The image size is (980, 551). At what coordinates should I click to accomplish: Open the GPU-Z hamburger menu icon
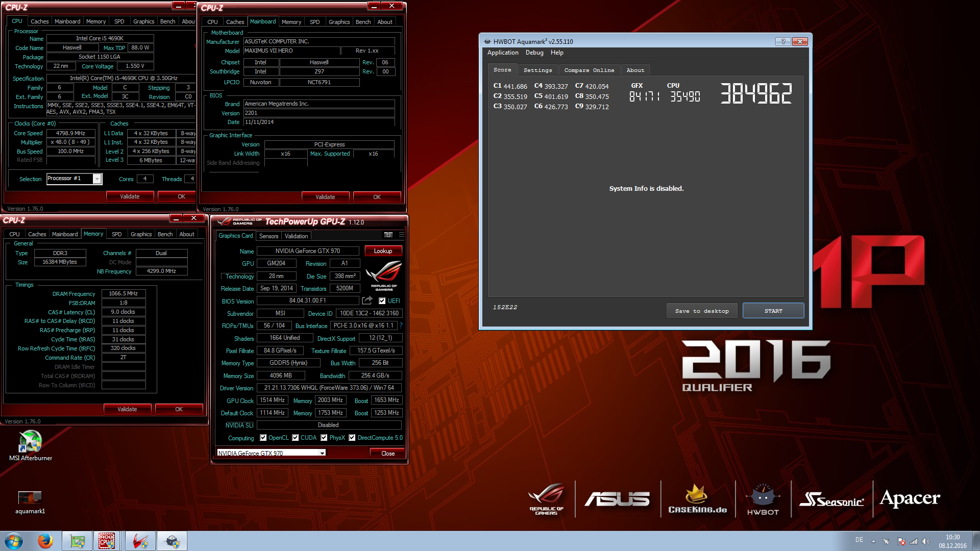pos(402,235)
